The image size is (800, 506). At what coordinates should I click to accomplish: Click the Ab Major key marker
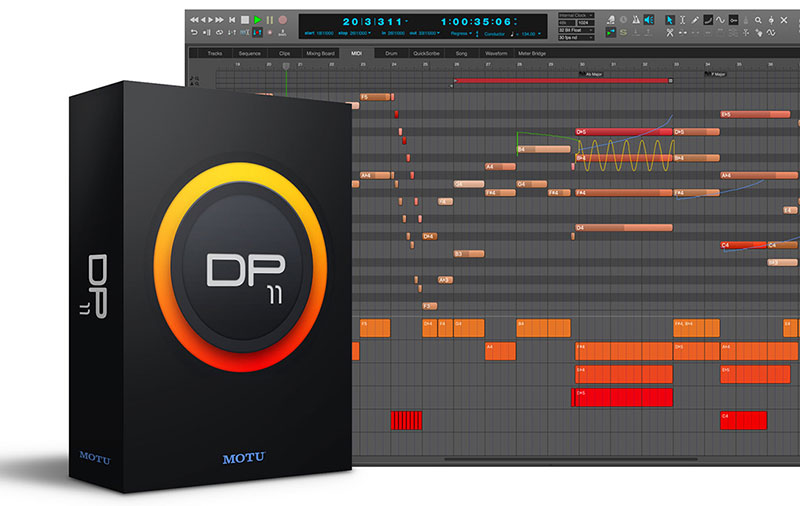pos(591,74)
